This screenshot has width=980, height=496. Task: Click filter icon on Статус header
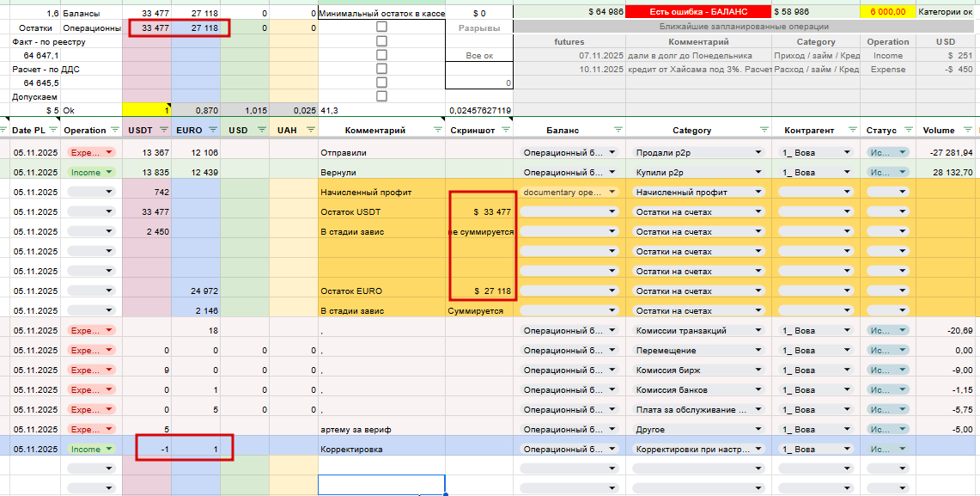coord(909,130)
